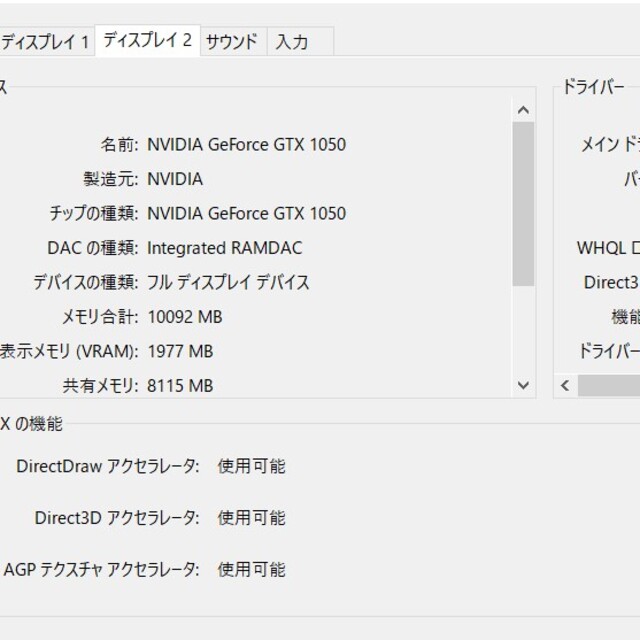Open the サウンド tab
This screenshot has width=640, height=640.
point(233,41)
